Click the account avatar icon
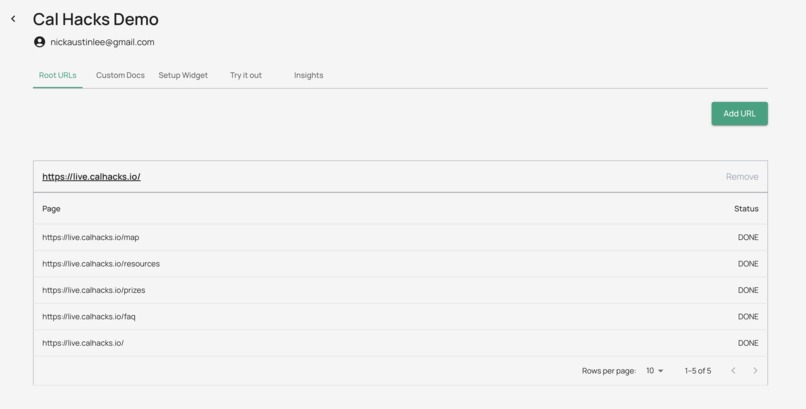The width and height of the screenshot is (806, 409). 40,42
